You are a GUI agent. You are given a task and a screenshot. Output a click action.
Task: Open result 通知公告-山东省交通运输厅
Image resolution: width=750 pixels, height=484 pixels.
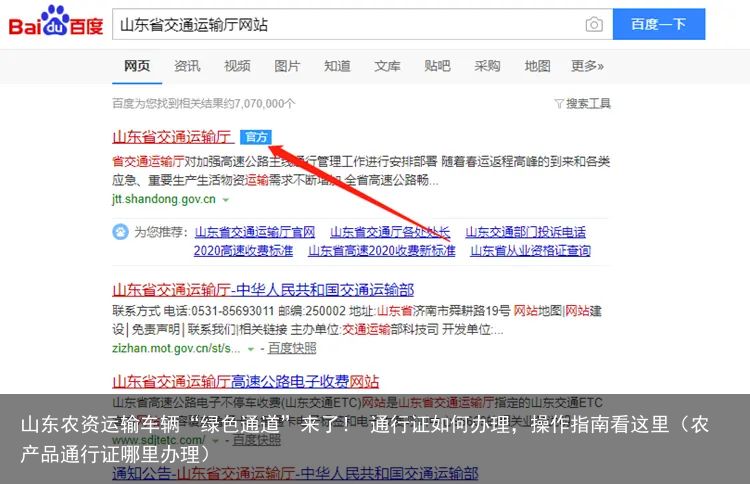295,473
